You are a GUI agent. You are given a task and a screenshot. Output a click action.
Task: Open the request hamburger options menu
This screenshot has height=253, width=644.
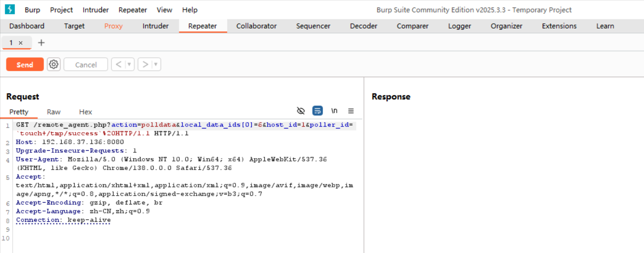351,111
